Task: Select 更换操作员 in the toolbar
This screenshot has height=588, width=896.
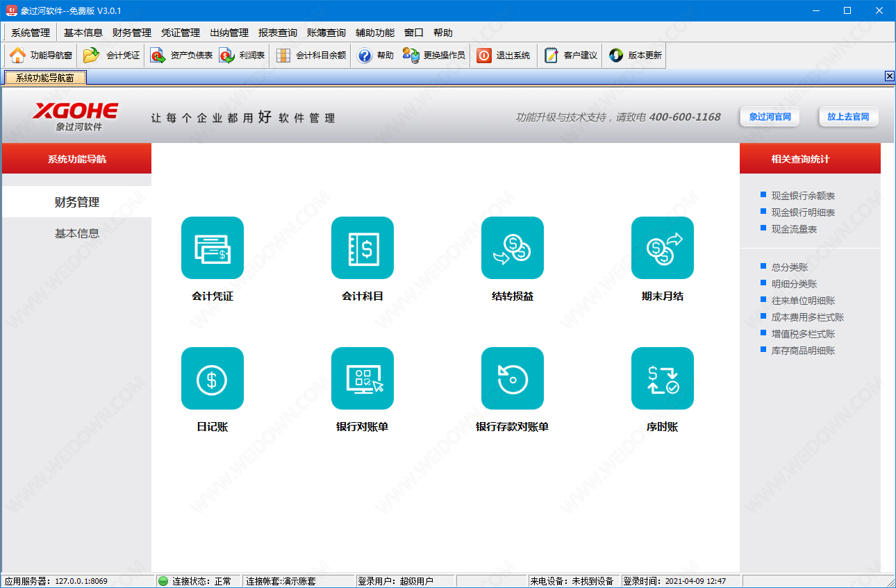Action: click(x=434, y=56)
